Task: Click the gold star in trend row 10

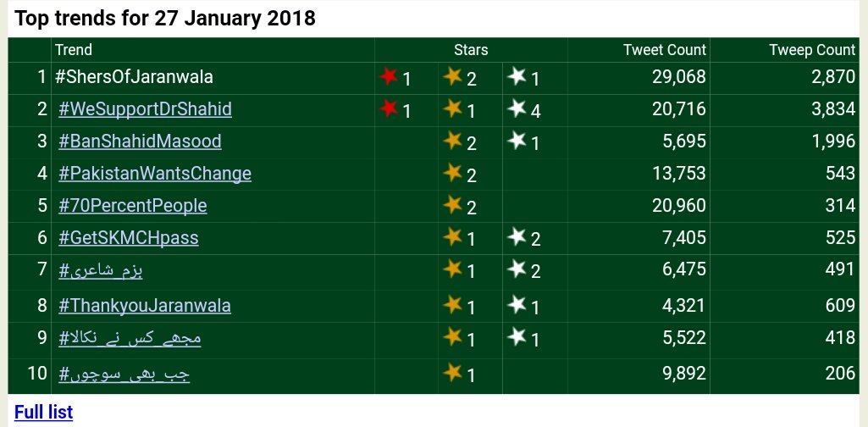Action: [453, 372]
